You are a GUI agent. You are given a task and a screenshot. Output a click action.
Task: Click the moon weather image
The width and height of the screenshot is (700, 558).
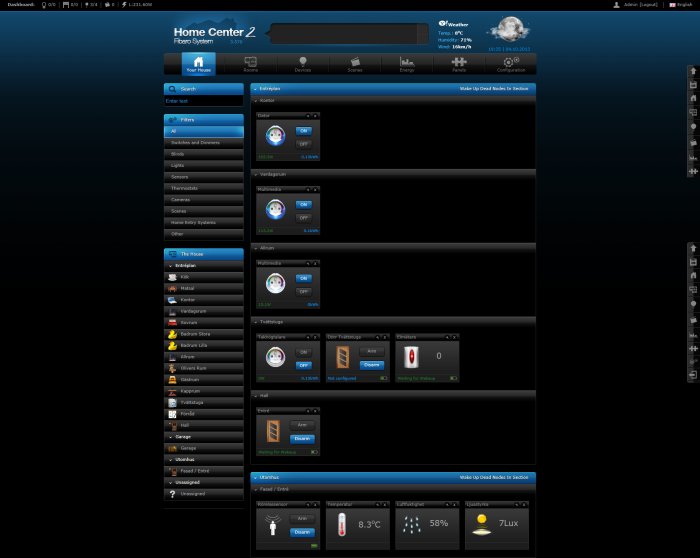510,30
